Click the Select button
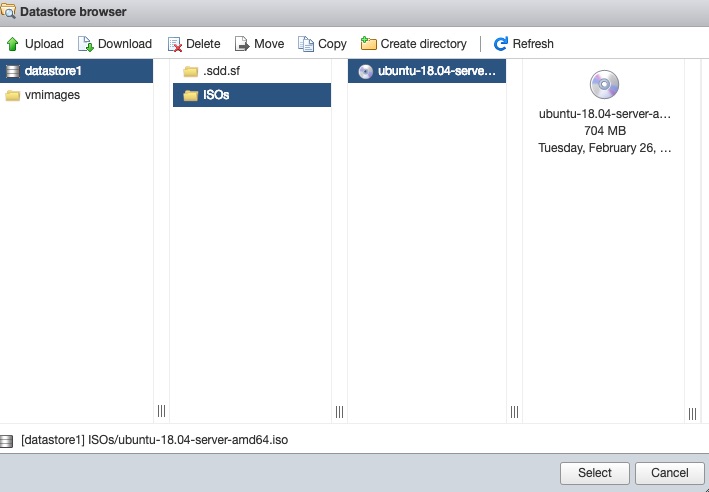Image resolution: width=709 pixels, height=492 pixels. tap(595, 473)
